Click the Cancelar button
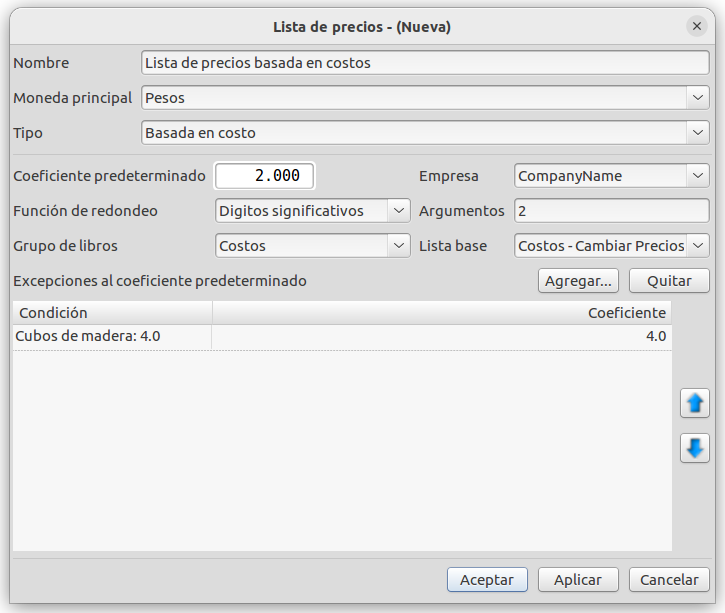725x613 pixels. tap(669, 580)
